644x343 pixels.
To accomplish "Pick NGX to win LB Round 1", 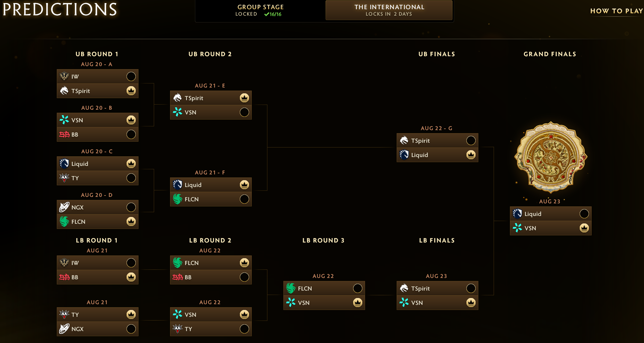I will click(x=131, y=329).
